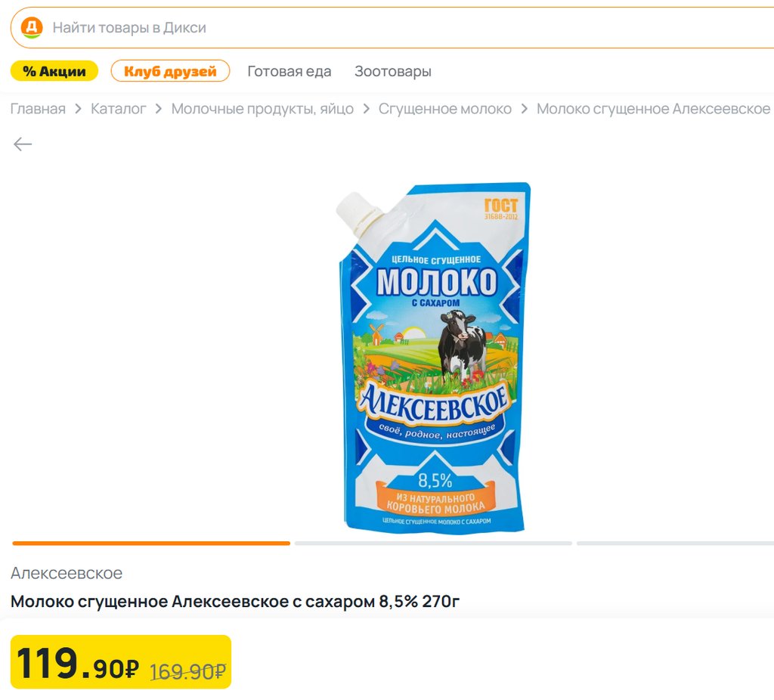774x700 pixels.
Task: Jump to the third image slider indicator
Action: tap(675, 543)
